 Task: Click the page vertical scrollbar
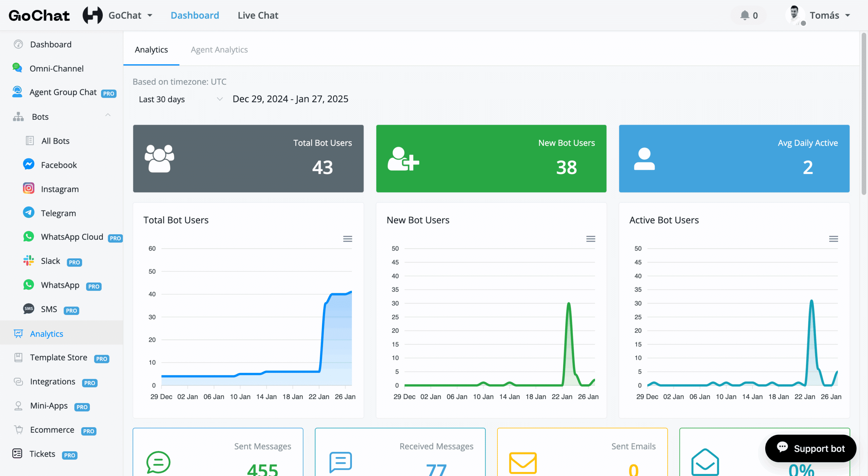(864, 114)
